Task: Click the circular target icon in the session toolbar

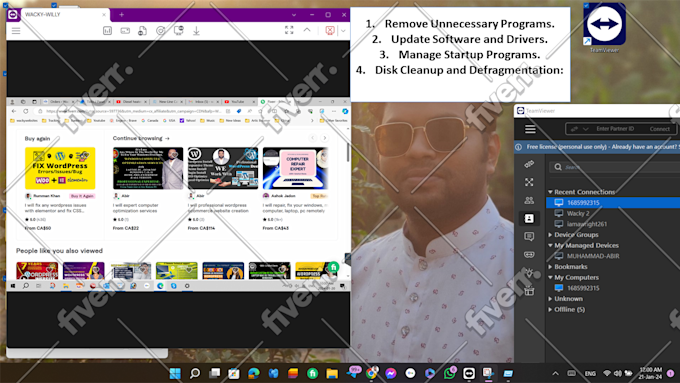Action: point(160,31)
